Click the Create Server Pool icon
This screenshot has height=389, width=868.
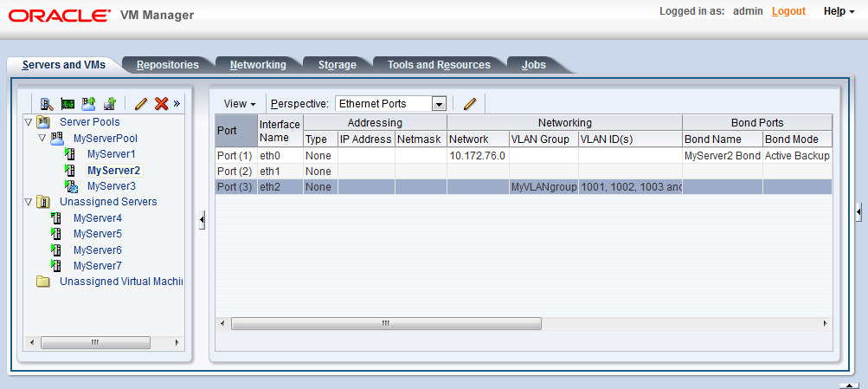point(88,104)
